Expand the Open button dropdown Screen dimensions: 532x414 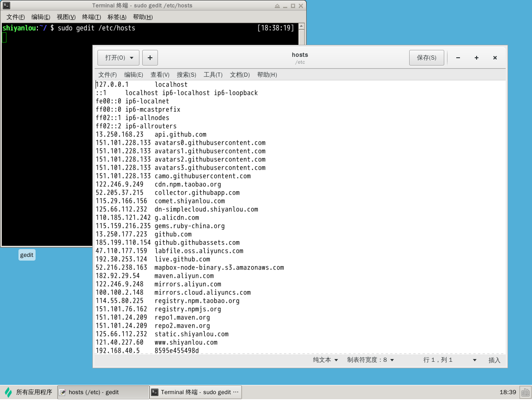[x=132, y=58]
